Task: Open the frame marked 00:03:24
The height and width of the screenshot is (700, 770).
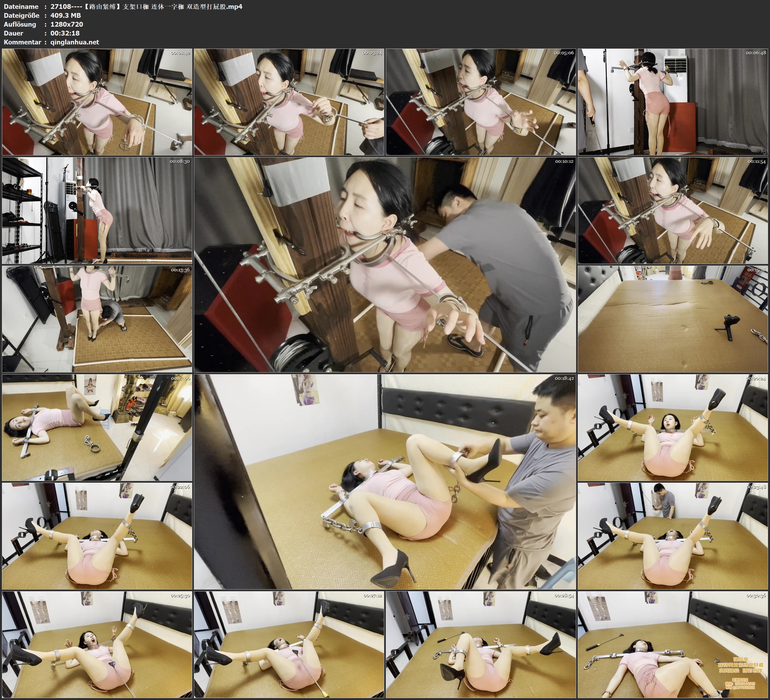Action: 289,102
